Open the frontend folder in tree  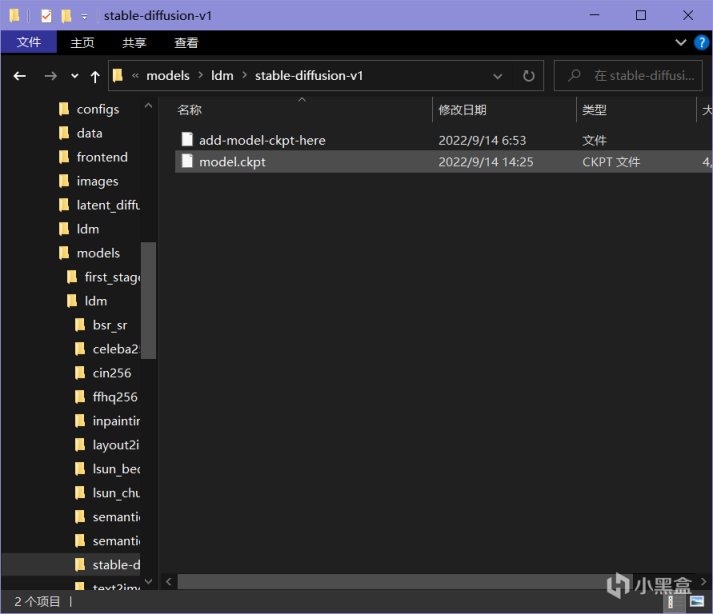click(x=102, y=157)
